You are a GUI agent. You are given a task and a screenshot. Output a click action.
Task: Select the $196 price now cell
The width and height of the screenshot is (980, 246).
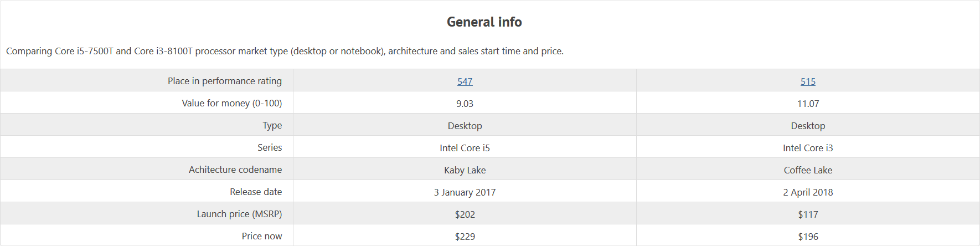tap(808, 237)
